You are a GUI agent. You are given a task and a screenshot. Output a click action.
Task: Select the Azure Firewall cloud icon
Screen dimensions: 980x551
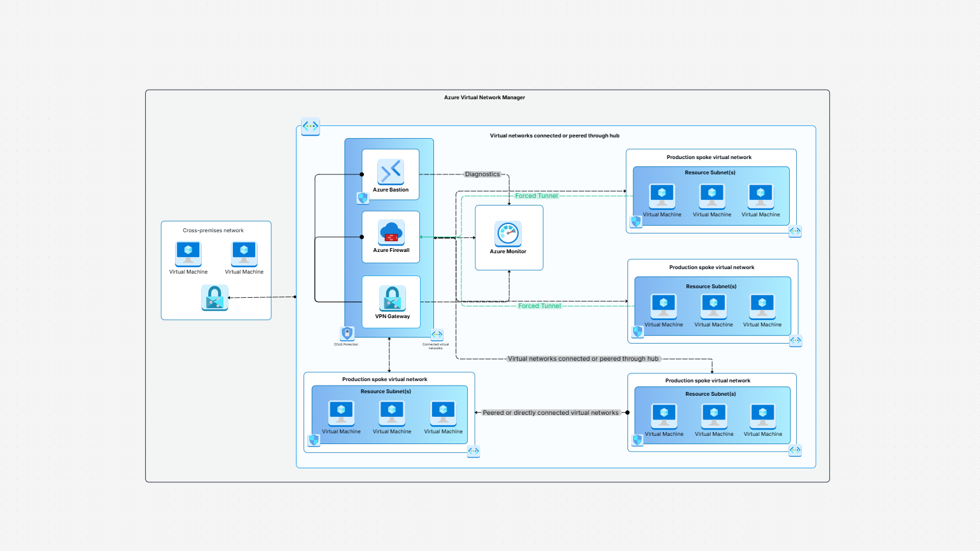(391, 232)
